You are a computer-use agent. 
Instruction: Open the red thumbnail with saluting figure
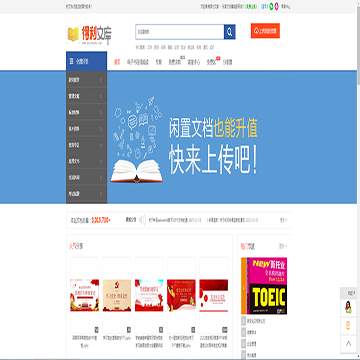tap(181, 295)
